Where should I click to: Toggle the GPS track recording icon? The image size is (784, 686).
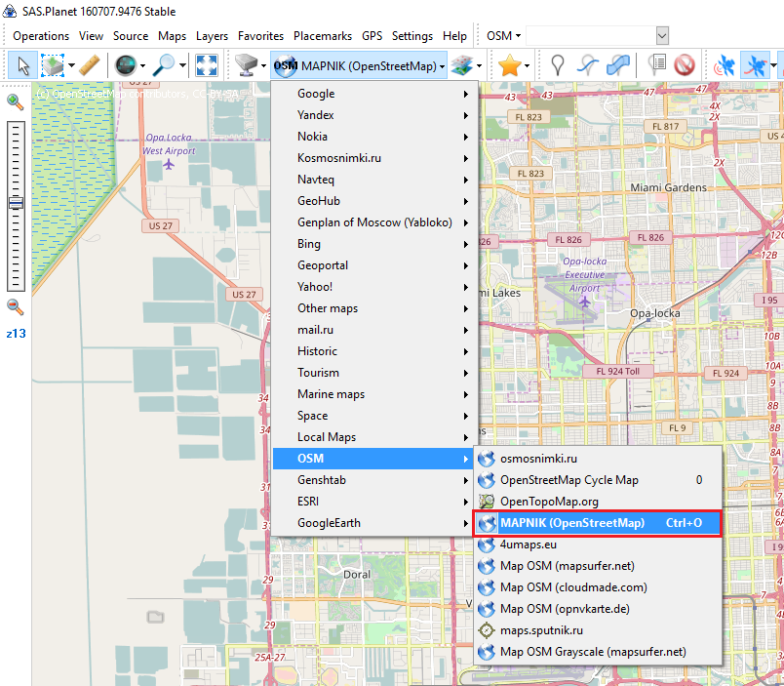click(x=755, y=65)
